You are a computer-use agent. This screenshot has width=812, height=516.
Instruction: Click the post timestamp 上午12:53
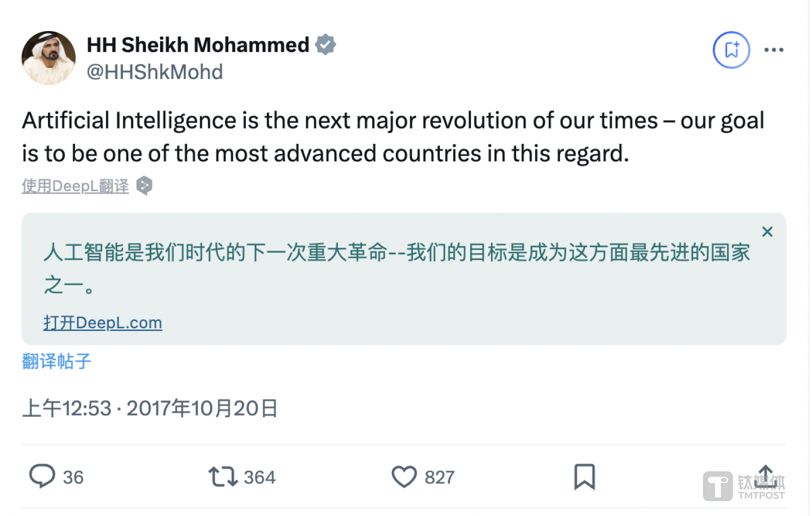(67, 408)
